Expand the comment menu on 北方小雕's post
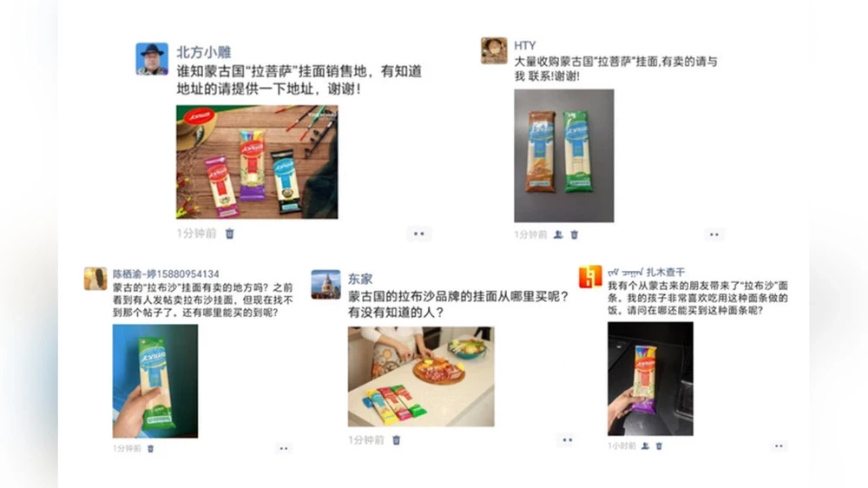 coord(419,234)
